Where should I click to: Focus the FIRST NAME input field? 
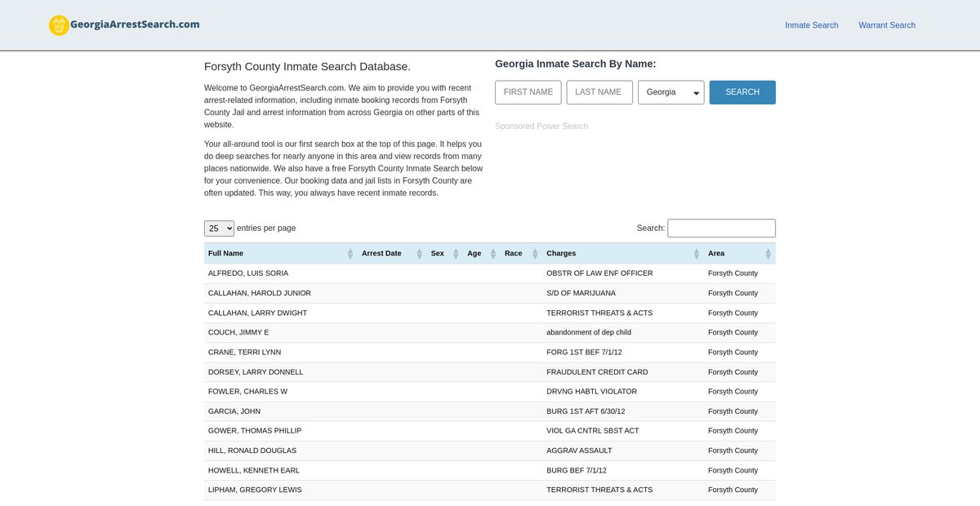[x=528, y=92]
